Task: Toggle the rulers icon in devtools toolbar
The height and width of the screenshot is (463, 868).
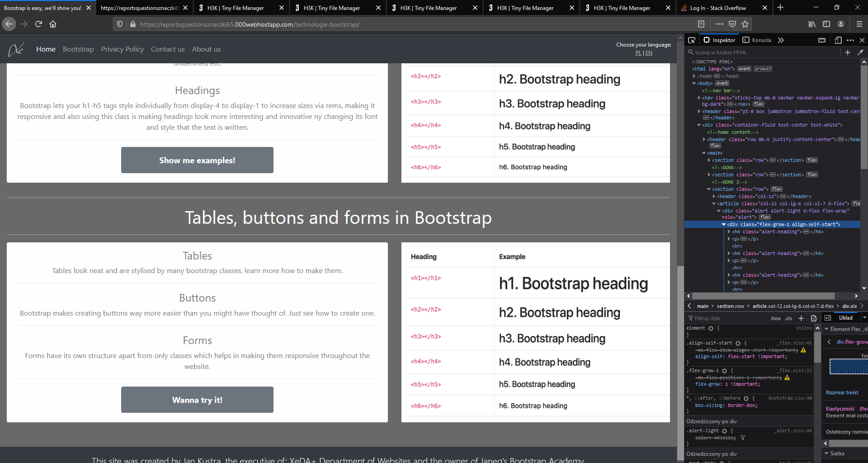Action: pos(822,40)
